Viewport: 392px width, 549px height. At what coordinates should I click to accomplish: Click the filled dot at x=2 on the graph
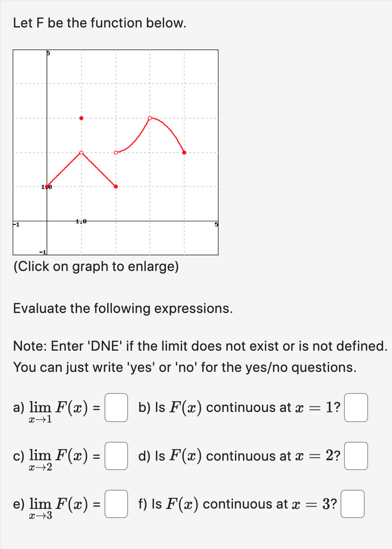[x=115, y=187]
